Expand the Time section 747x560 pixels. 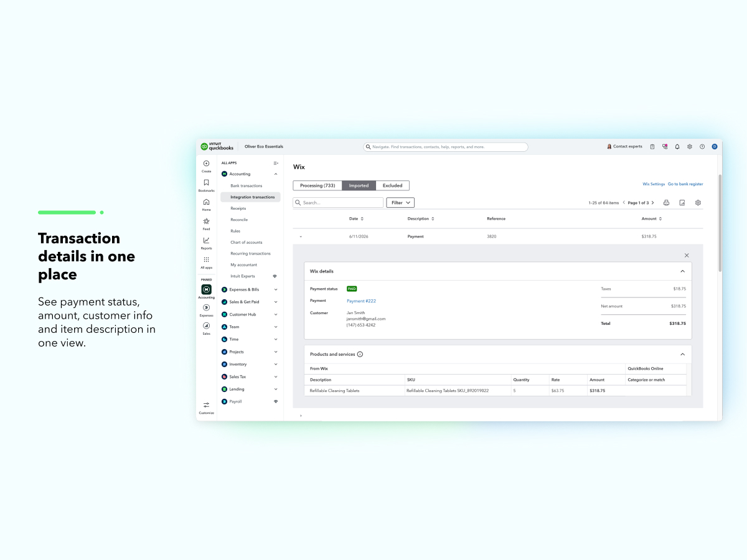[276, 339]
